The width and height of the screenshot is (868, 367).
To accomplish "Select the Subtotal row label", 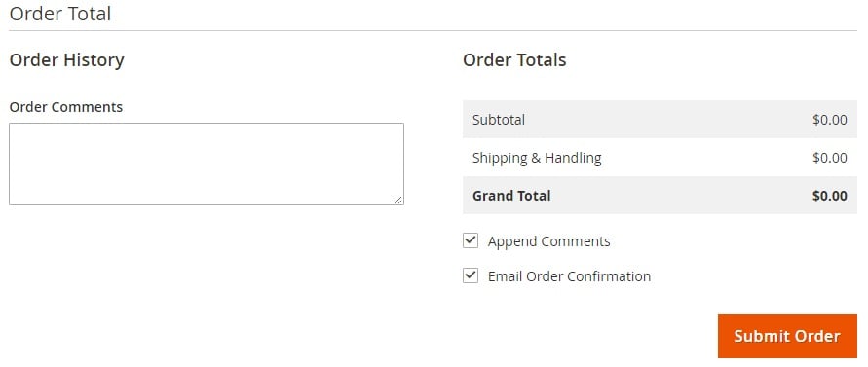I will (498, 120).
